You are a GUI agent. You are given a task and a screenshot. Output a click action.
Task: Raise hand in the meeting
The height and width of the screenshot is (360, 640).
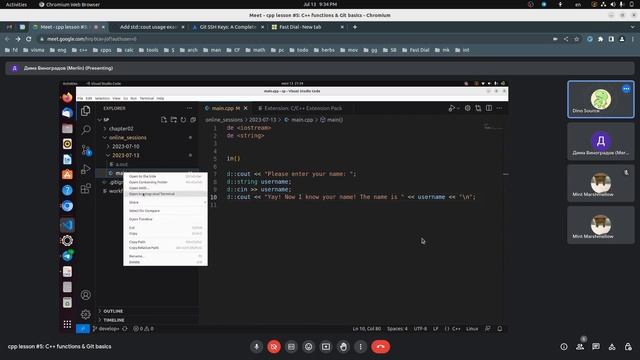[343, 347]
